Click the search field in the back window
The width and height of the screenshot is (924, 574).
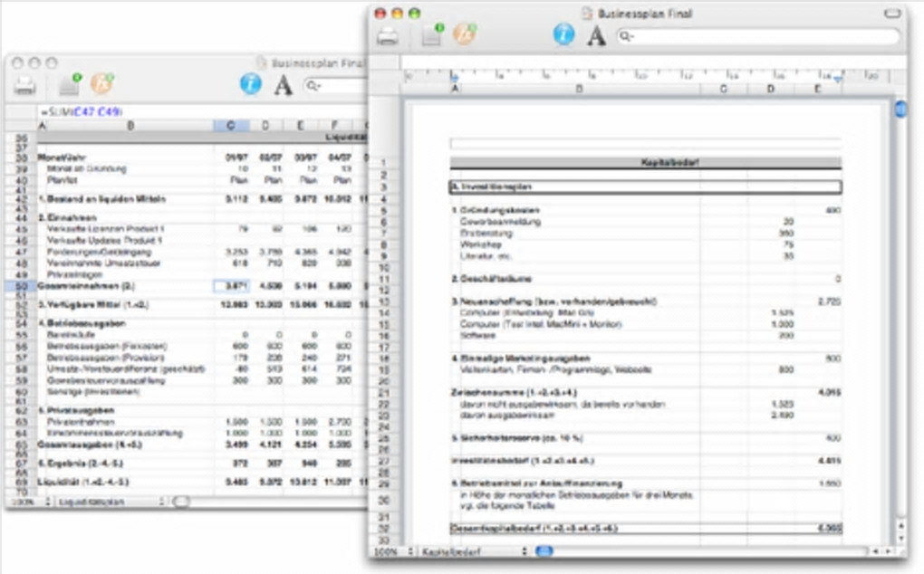pyautogui.click(x=334, y=86)
